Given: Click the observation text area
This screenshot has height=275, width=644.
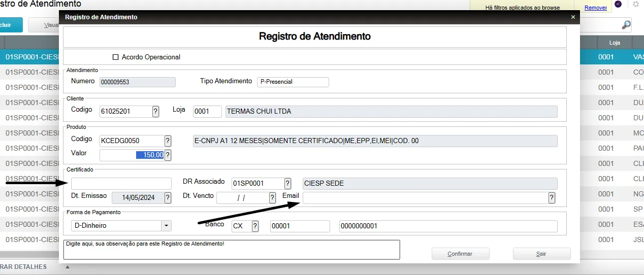Looking at the screenshot, I should click(231, 250).
